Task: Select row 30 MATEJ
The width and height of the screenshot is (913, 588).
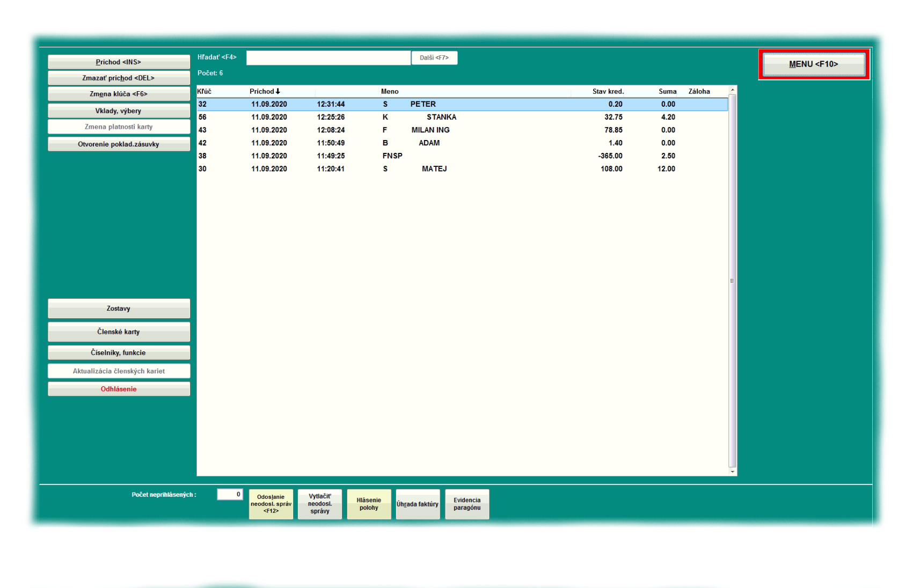Action: coord(462,169)
